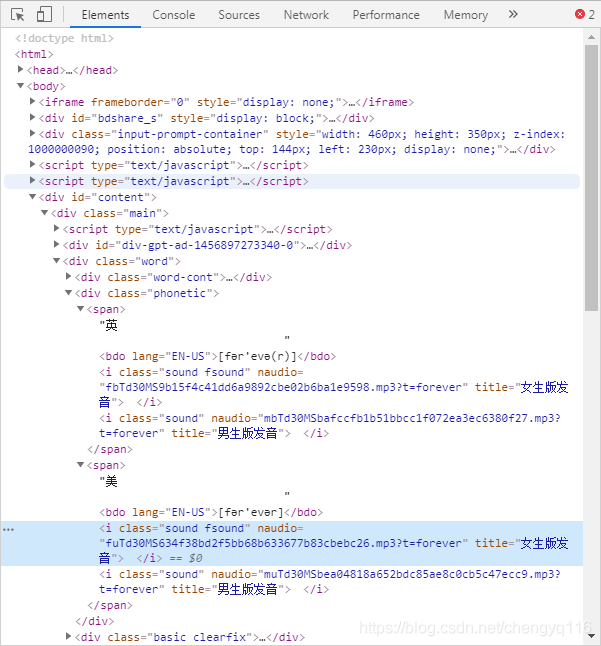The height and width of the screenshot is (646, 601).
Task: Expand the input-prompt-container div
Action: (33, 133)
